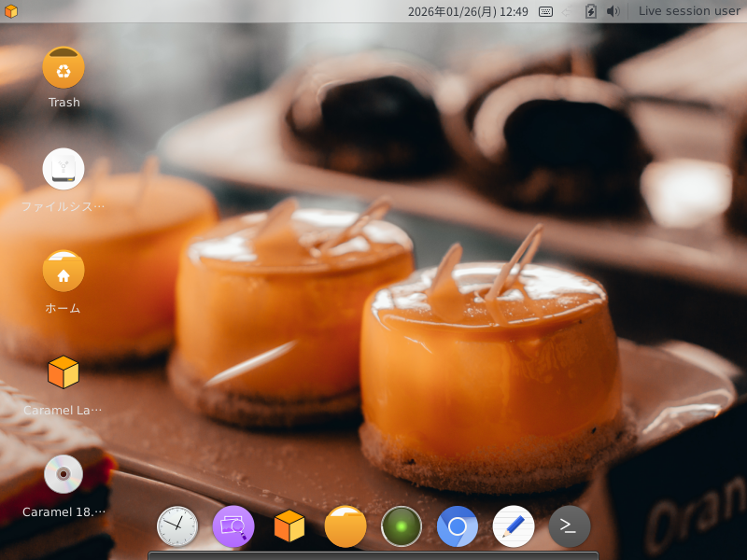Viewport: 747px width, 560px height.
Task: Launch the analog clock app in dock
Action: (177, 526)
